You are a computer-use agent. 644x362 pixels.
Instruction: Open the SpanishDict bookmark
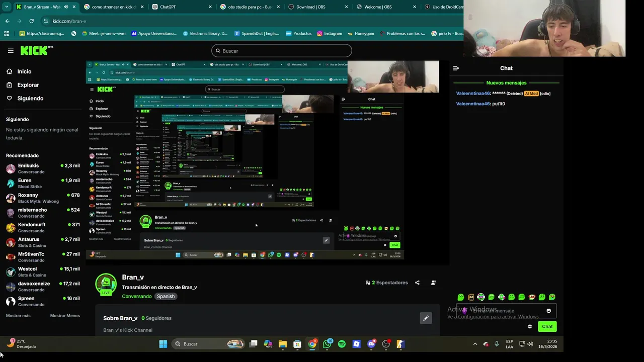[x=256, y=34]
